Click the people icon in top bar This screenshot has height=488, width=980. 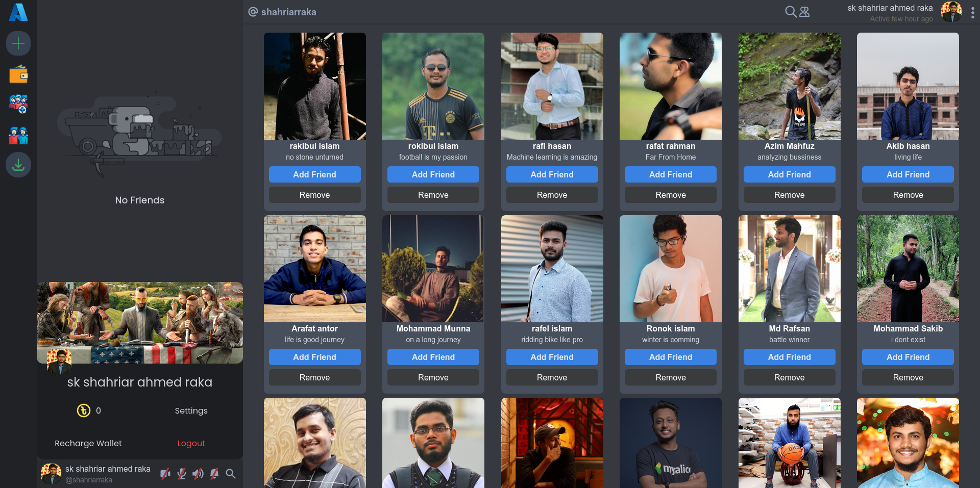tap(804, 12)
